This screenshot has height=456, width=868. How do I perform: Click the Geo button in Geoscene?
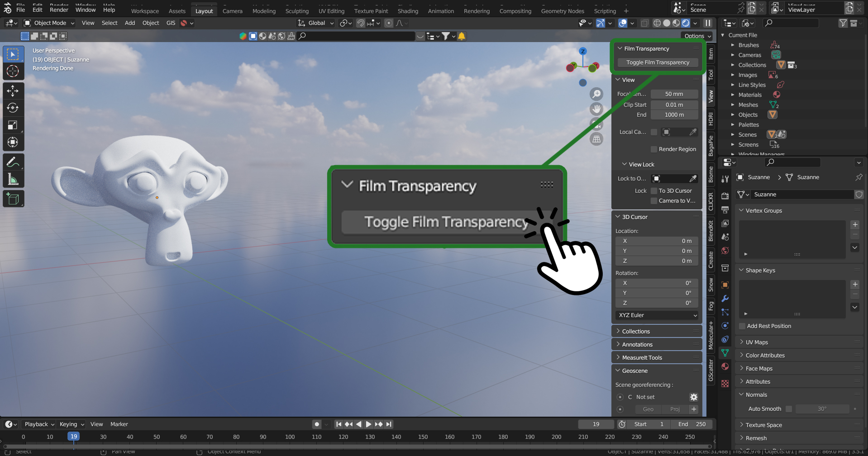pos(648,409)
